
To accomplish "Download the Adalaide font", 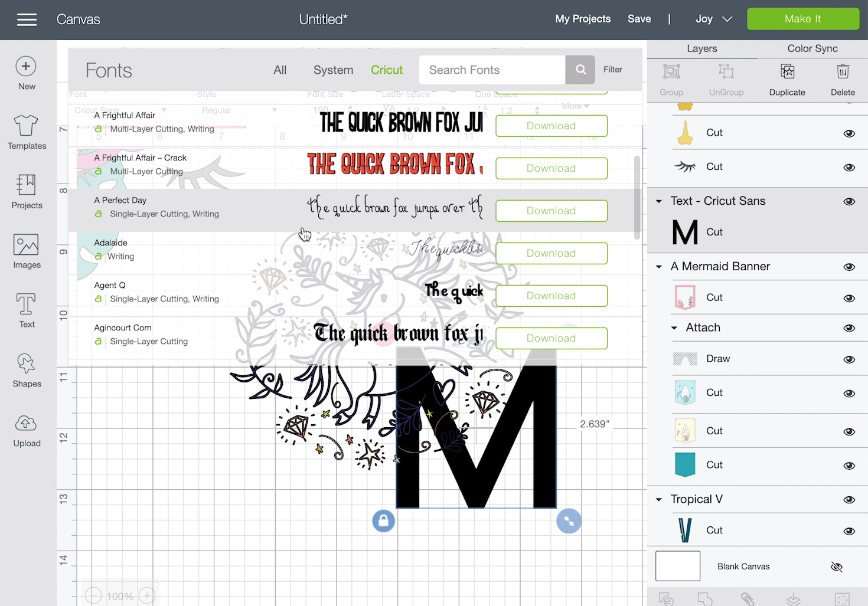I will click(552, 253).
